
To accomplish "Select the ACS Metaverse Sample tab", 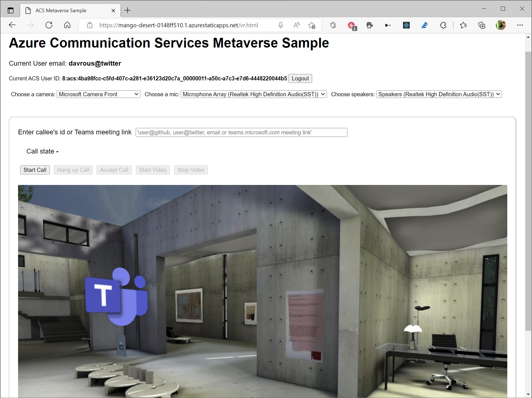I will [70, 11].
